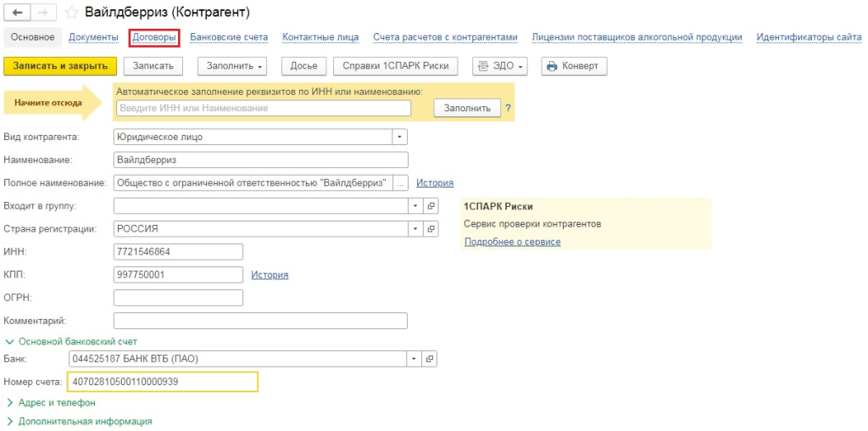This screenshot has width=868, height=431.
Task: Click the back navigation arrow
Action: click(x=18, y=13)
